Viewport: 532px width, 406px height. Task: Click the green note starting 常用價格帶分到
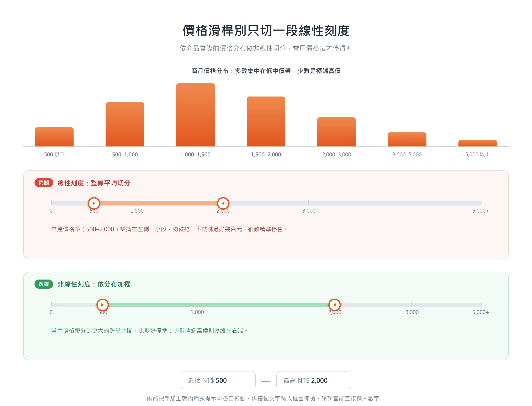click(x=149, y=330)
